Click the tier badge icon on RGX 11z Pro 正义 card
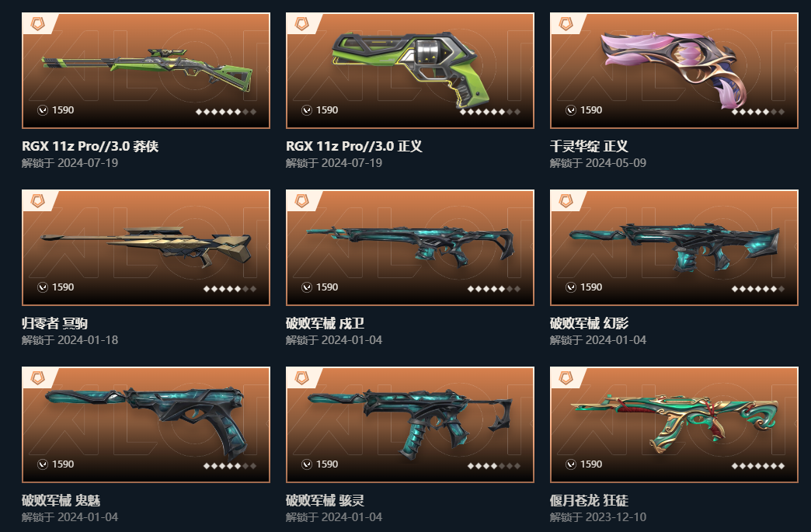811x532 pixels. click(x=302, y=24)
